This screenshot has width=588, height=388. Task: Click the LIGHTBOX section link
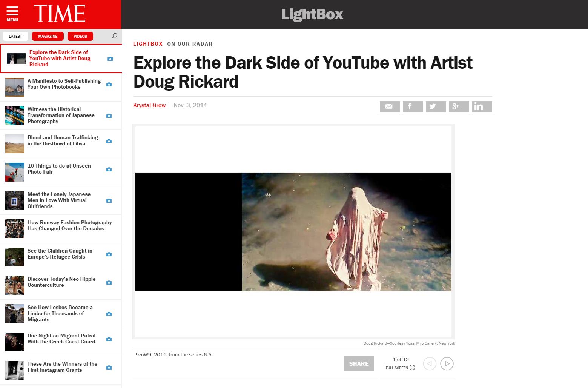[148, 44]
